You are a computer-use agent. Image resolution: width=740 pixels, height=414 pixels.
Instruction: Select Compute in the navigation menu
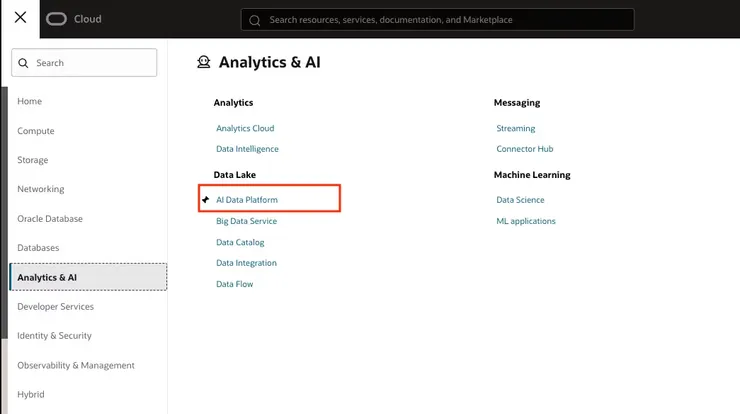click(x=36, y=131)
